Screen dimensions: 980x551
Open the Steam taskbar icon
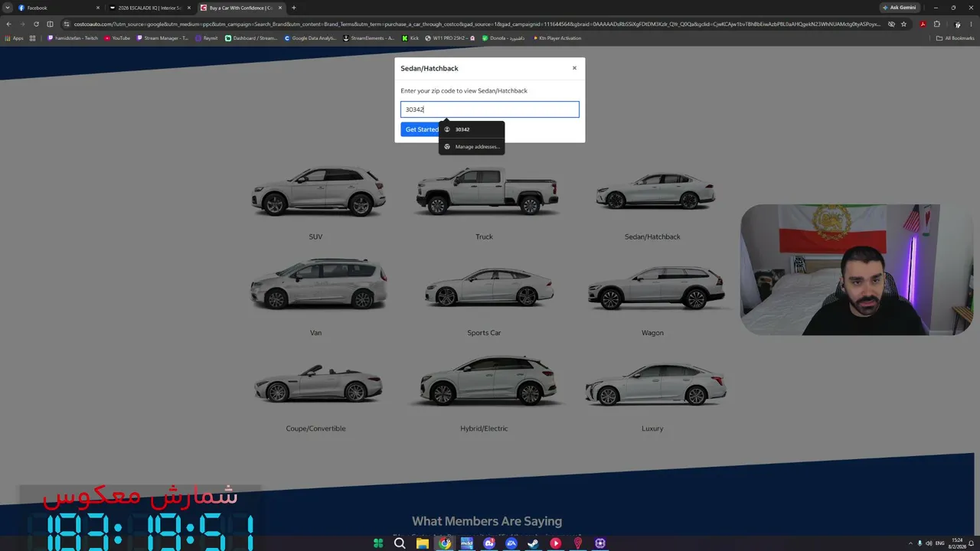coord(533,543)
